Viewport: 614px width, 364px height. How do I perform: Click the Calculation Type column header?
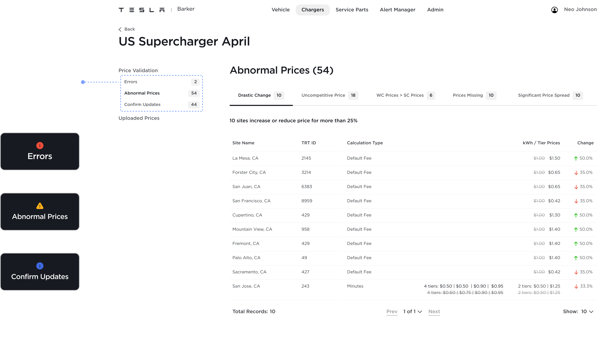pyautogui.click(x=365, y=143)
